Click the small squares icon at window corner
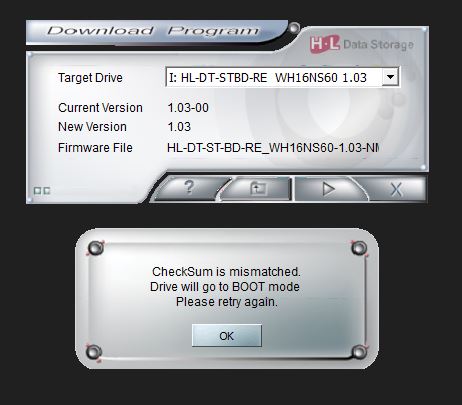 point(42,191)
